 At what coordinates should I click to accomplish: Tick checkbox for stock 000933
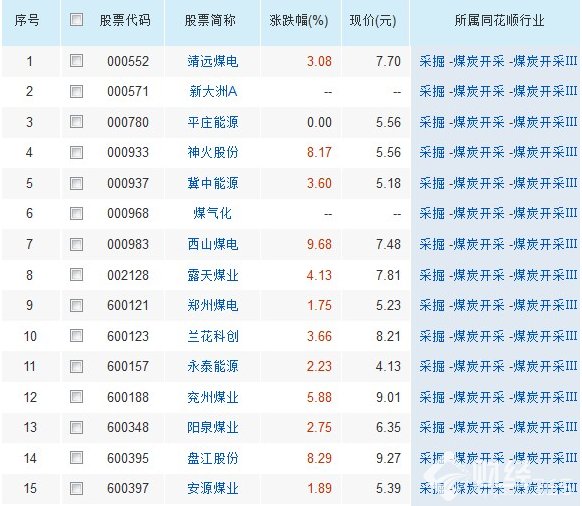[76, 152]
